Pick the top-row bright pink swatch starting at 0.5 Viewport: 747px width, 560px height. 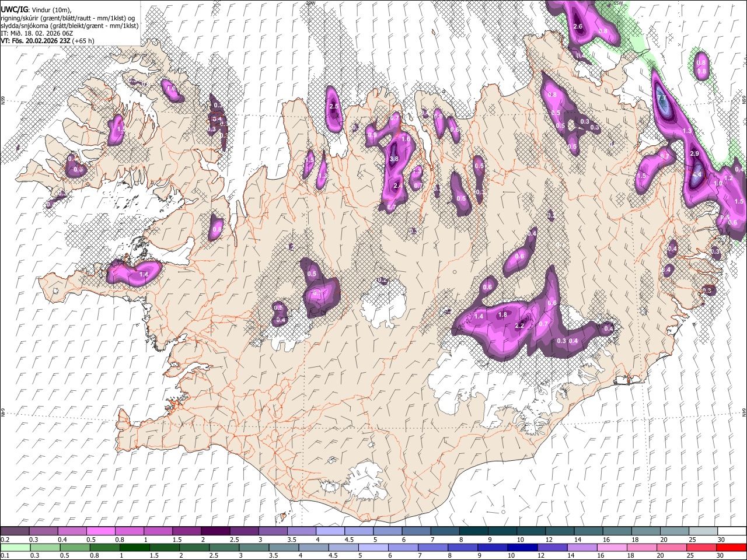pos(100,531)
